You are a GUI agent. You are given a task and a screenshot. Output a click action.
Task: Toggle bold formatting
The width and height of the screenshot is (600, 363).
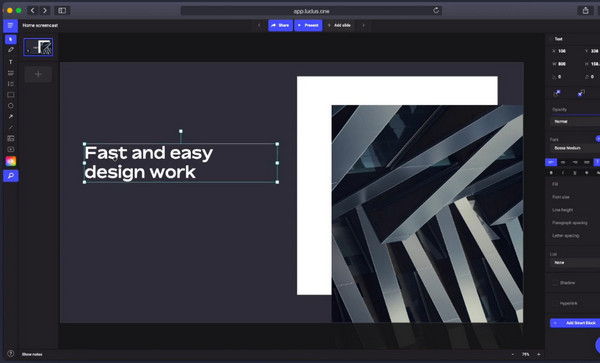[551, 173]
